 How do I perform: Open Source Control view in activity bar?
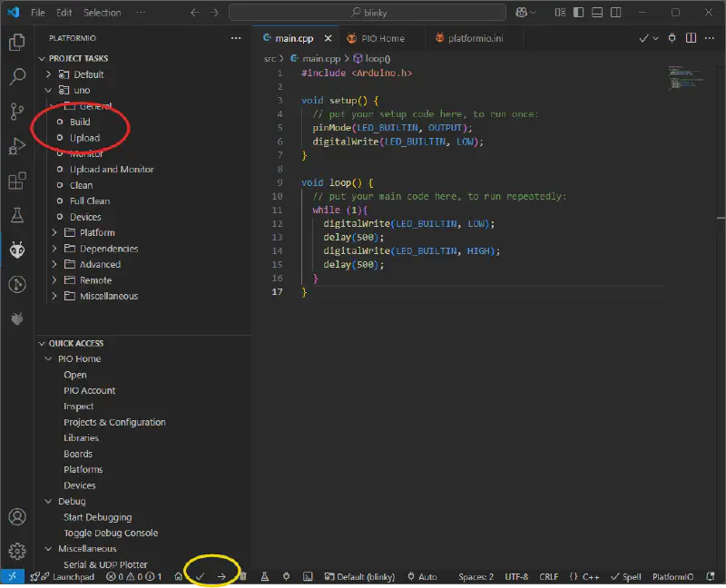coord(16,112)
